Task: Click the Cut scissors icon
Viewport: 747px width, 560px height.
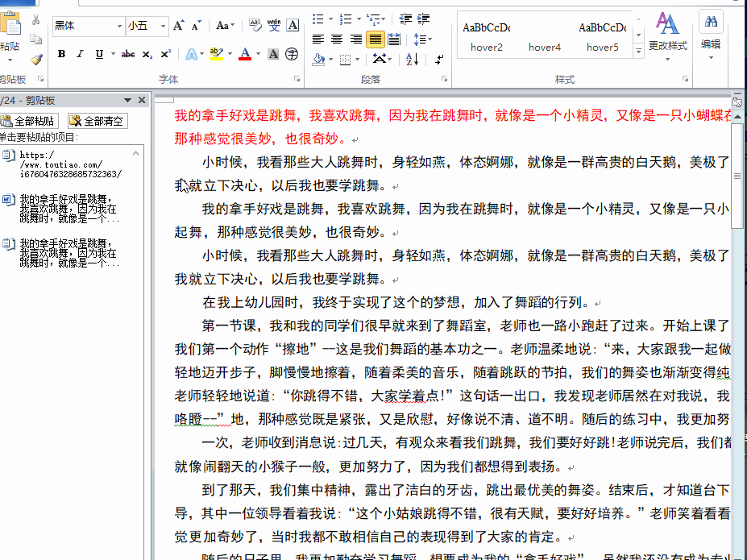Action: point(34,19)
